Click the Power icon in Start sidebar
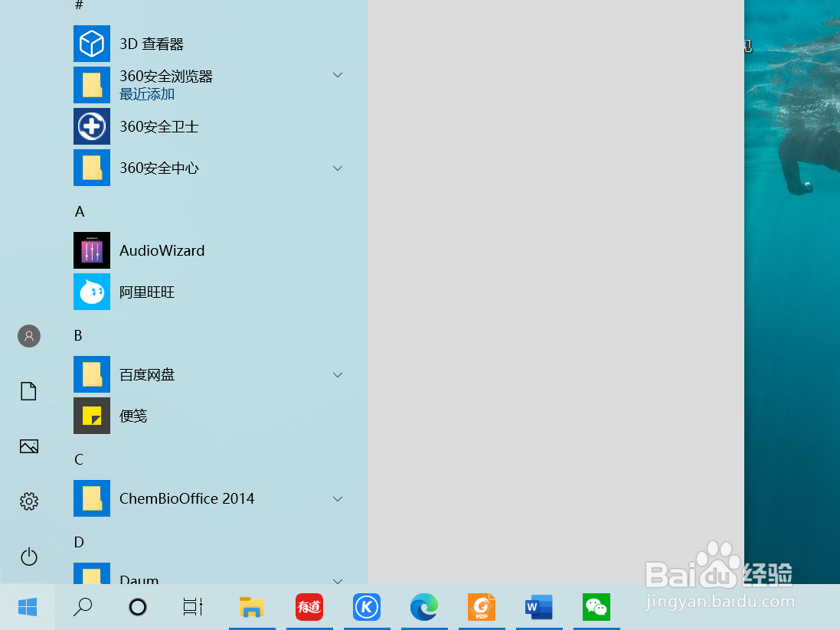The width and height of the screenshot is (840, 630). tap(29, 557)
